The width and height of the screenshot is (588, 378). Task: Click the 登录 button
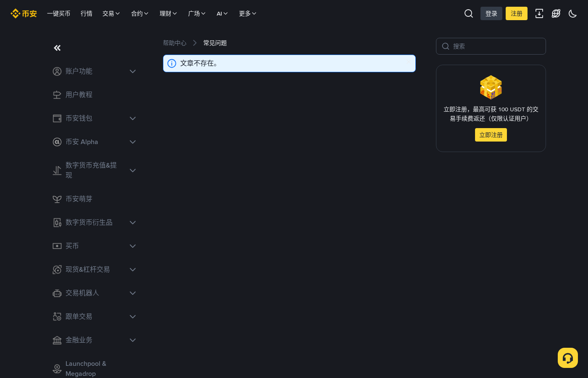(491, 13)
